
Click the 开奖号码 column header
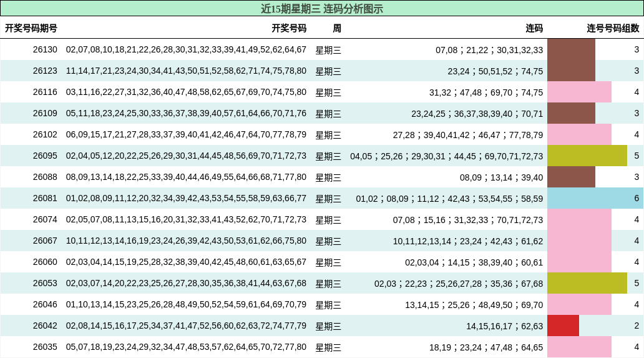pyautogui.click(x=289, y=28)
